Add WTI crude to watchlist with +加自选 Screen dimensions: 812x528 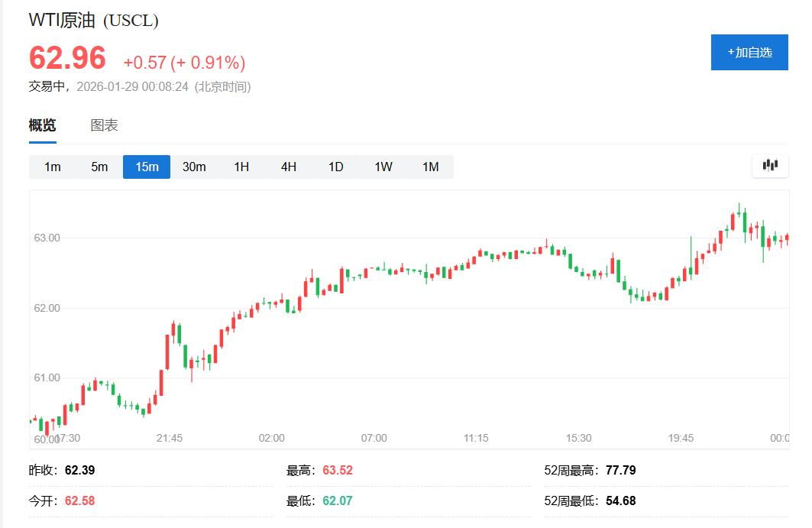[749, 52]
